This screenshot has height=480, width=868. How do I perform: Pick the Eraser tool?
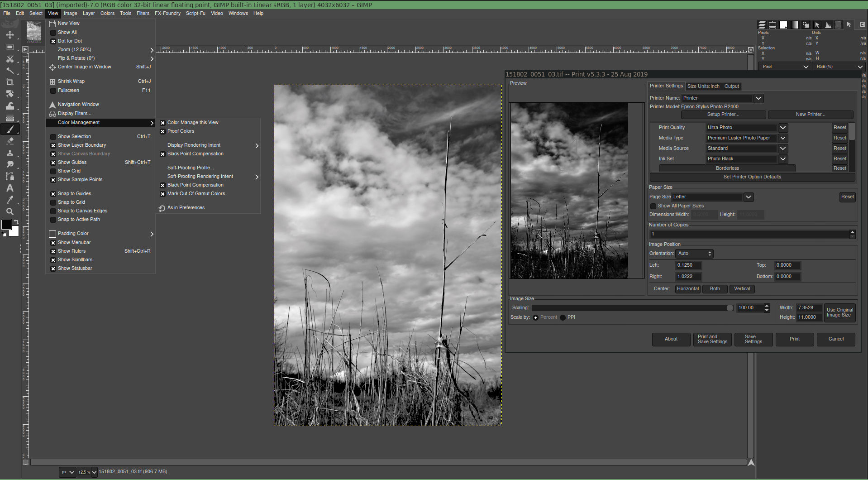[10, 141]
